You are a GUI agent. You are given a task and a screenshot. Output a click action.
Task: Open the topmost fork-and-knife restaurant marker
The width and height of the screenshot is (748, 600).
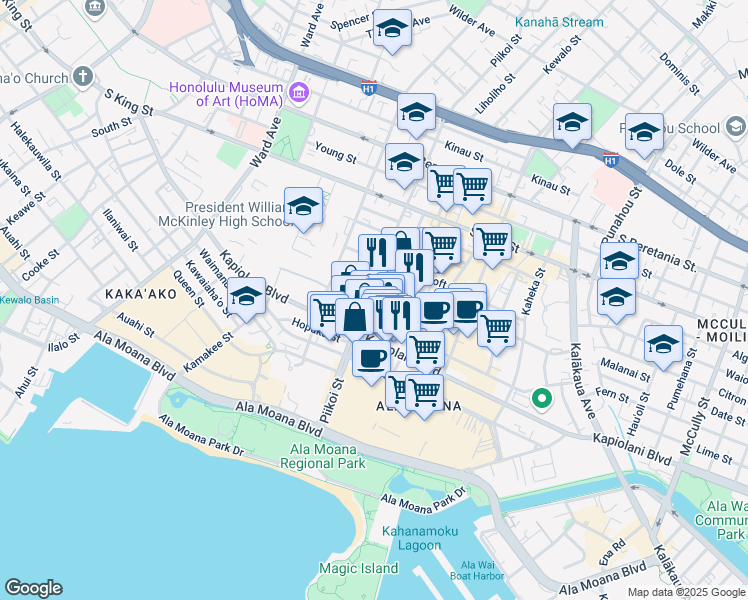click(x=375, y=253)
